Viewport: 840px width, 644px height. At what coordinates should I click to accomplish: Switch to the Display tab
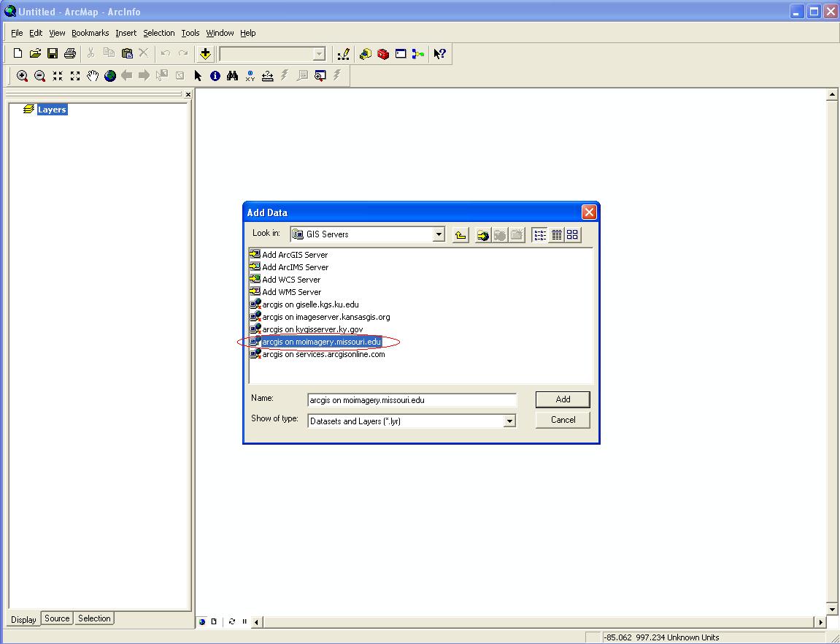23,619
